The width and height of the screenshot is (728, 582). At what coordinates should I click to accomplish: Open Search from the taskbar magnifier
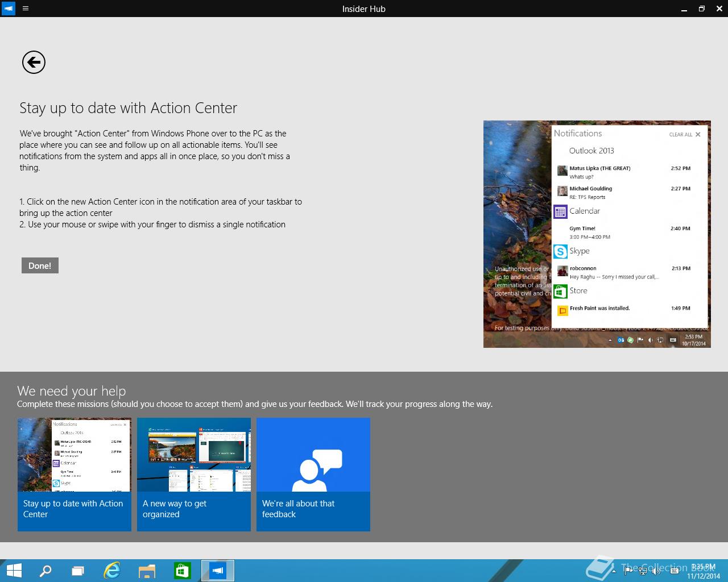pos(45,571)
